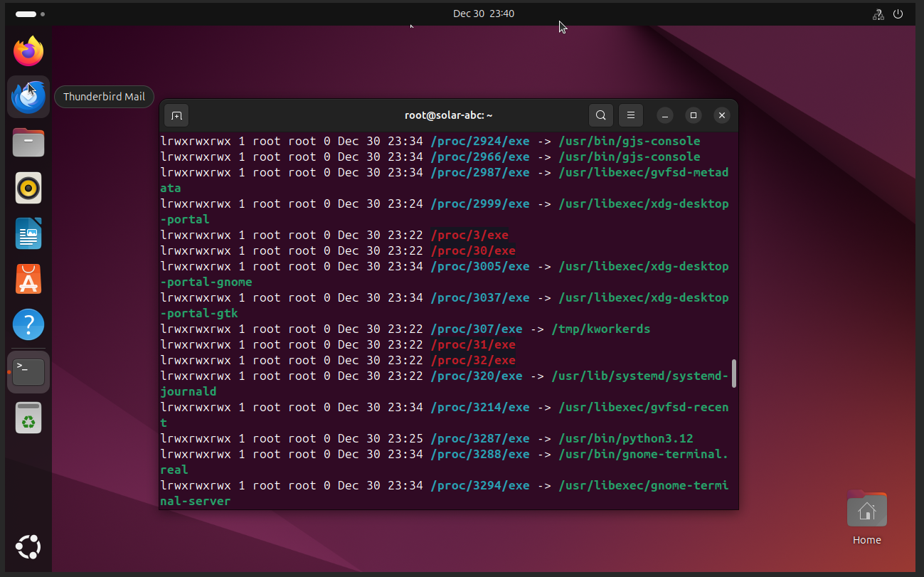Click the Activities workspace indicator
Screen dimensions: 924x577
(30, 14)
